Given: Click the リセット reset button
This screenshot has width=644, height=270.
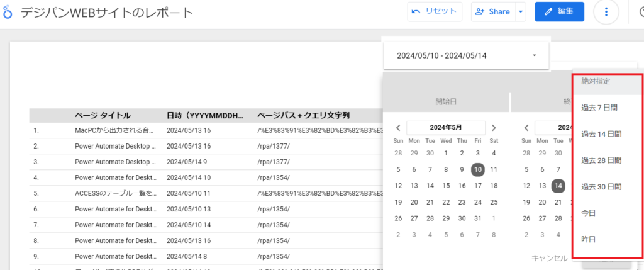Looking at the screenshot, I should [x=435, y=11].
